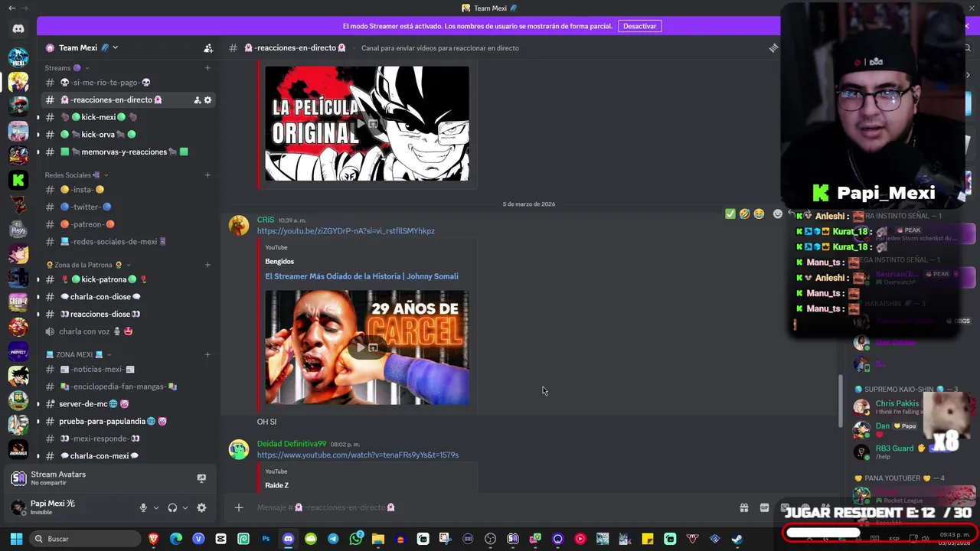This screenshot has width=980, height=551.
Task: Open Add Reaction smiley on CRiS message
Action: click(x=777, y=214)
